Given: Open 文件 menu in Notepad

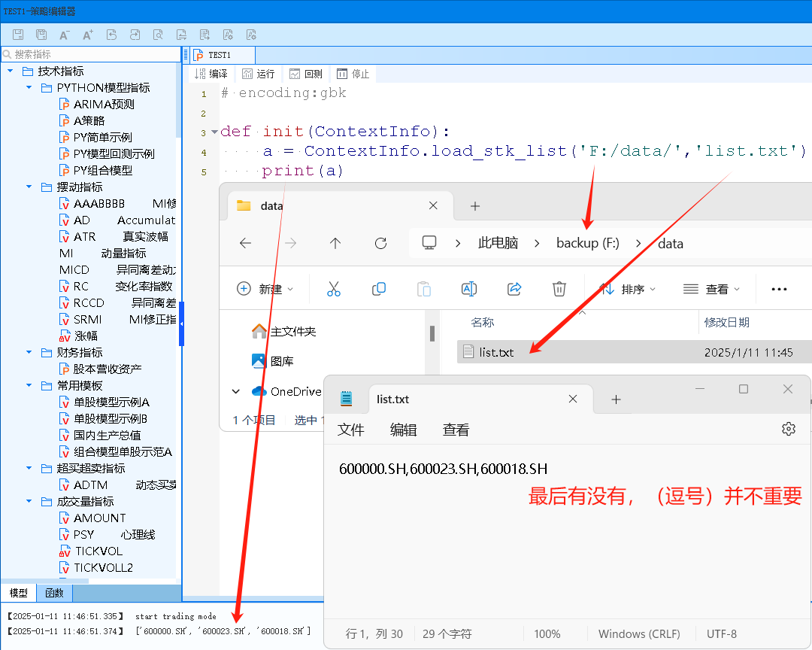Looking at the screenshot, I should [x=350, y=430].
